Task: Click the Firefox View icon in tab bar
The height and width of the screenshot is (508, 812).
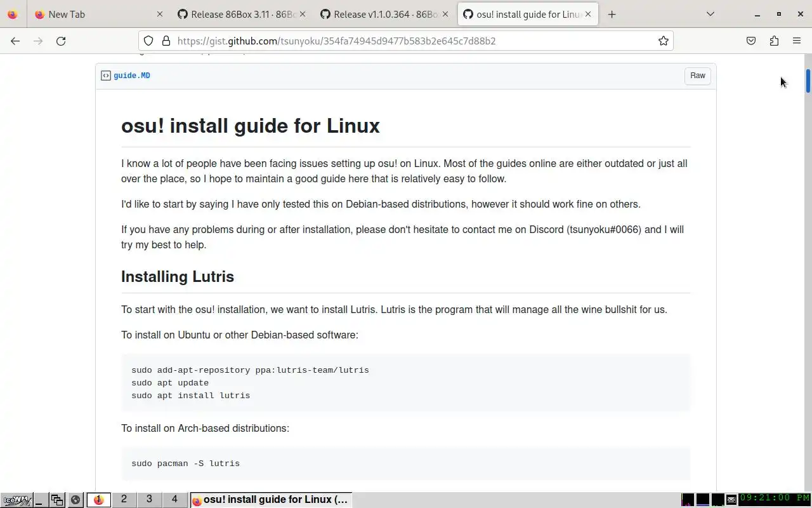Action: click(x=13, y=14)
